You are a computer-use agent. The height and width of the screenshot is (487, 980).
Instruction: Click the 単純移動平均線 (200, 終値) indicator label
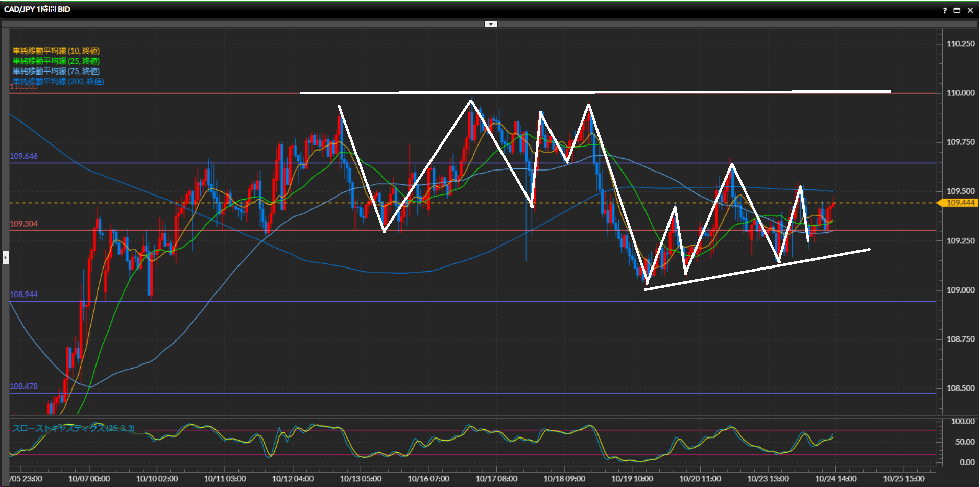58,82
